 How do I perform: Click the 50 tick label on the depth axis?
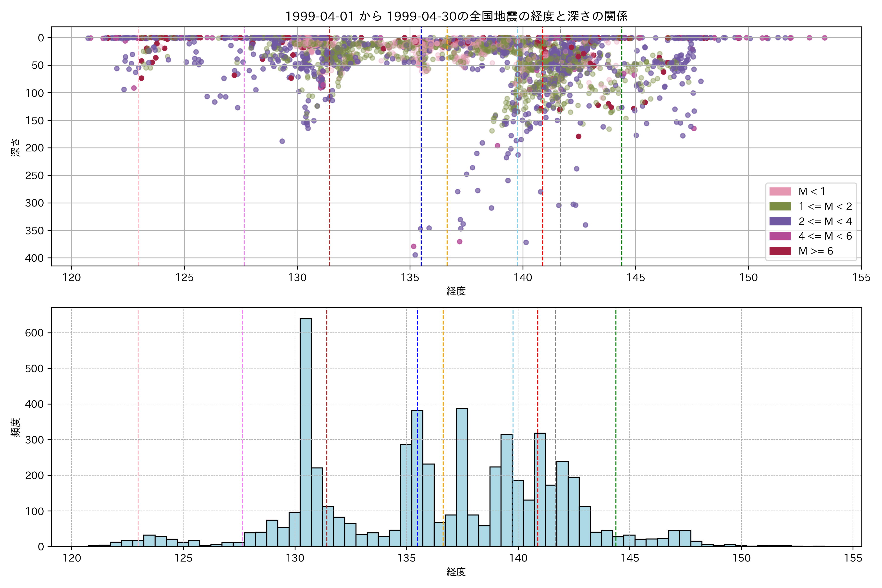pyautogui.click(x=37, y=65)
